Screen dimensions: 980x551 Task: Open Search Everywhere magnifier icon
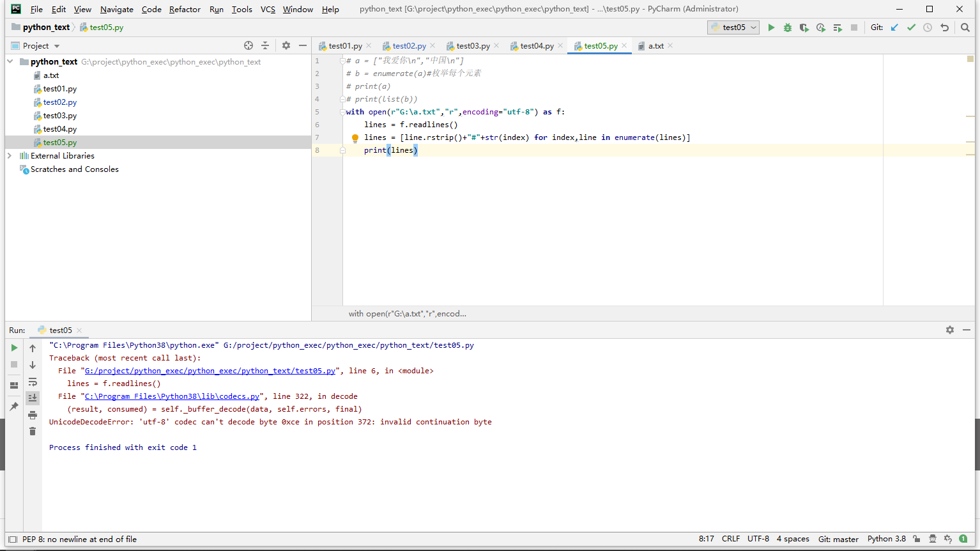(965, 27)
